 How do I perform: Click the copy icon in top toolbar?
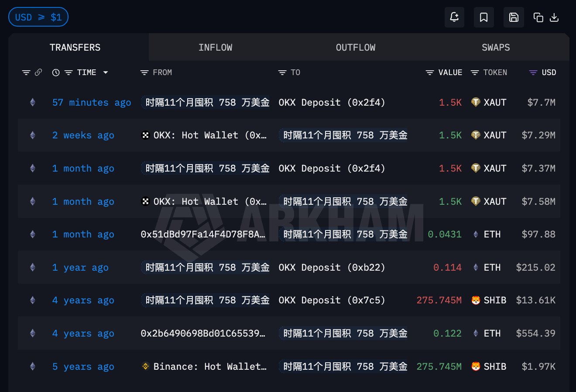pos(538,17)
